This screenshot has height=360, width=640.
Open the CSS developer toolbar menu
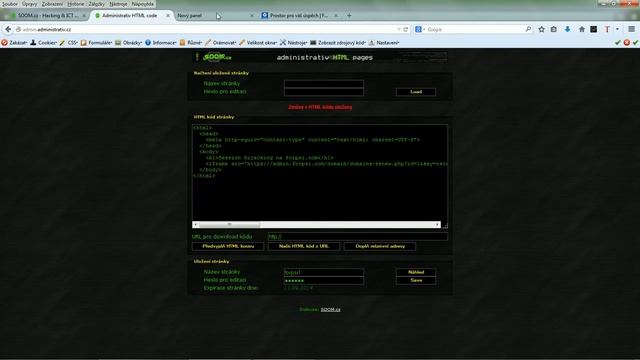coord(69,42)
